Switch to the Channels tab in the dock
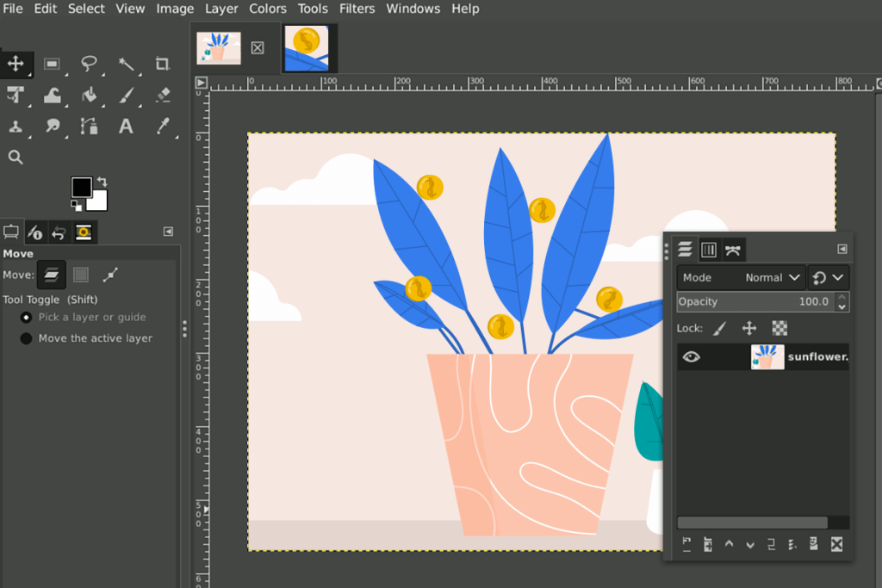 (x=708, y=250)
